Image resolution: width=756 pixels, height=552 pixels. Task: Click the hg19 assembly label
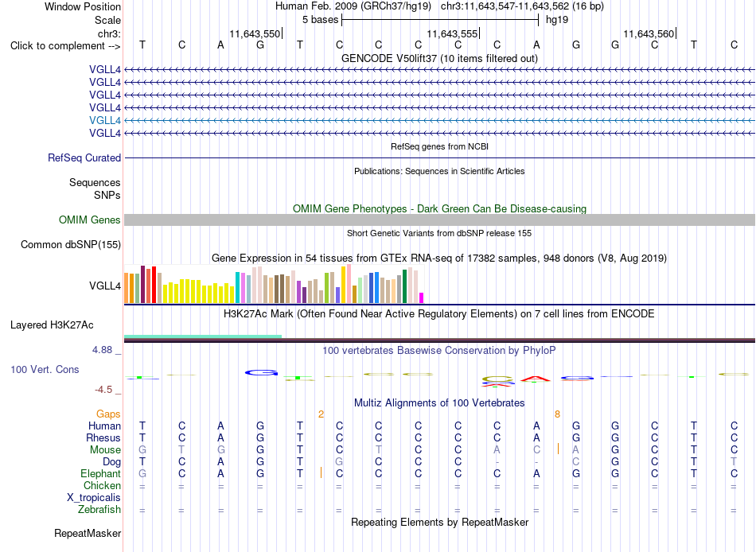(557, 20)
